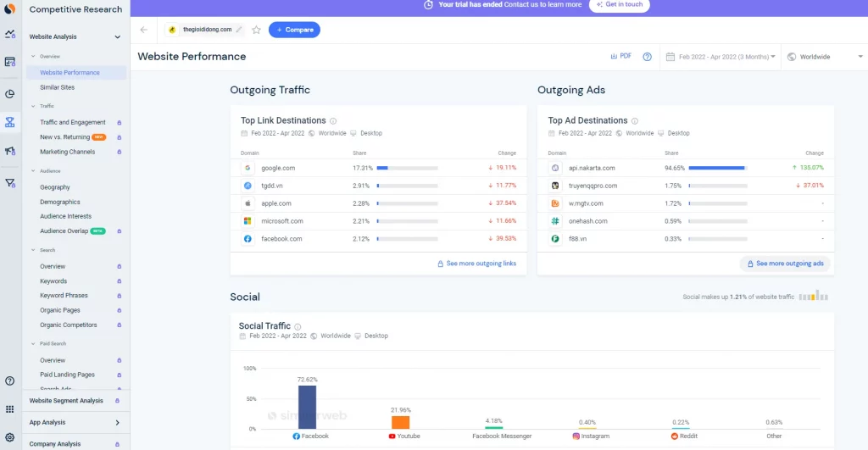
Task: Show info for Top Link Destinations
Action: point(333,120)
